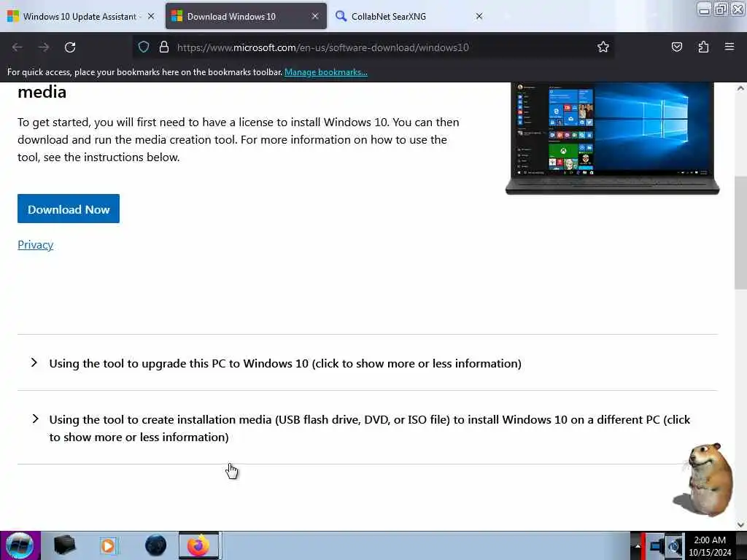Expand the create installation media section chevron

click(35, 419)
